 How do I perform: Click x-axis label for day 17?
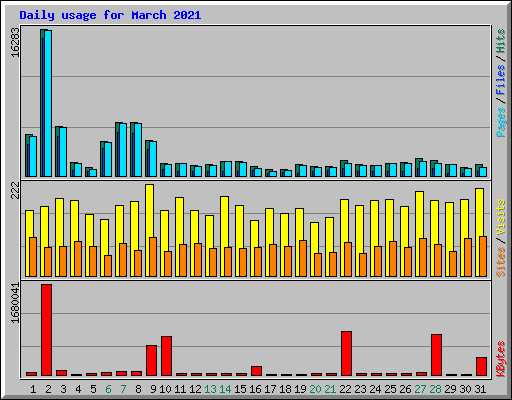(270, 389)
